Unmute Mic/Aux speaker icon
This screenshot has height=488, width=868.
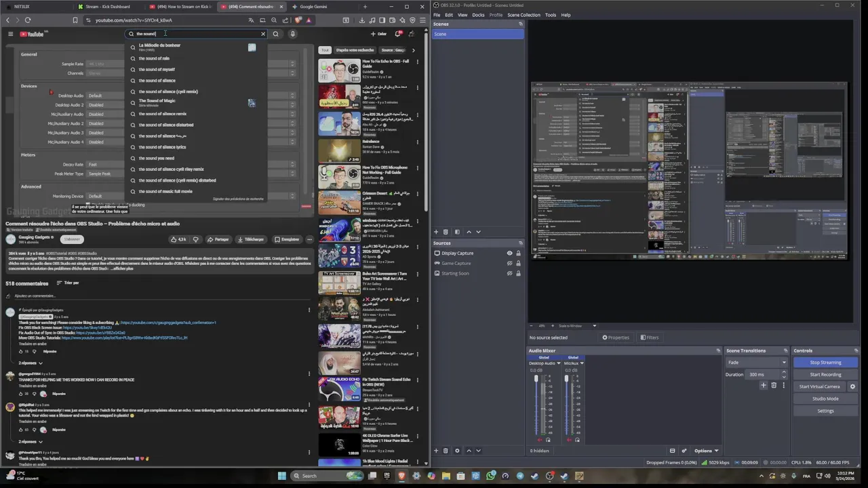click(569, 440)
